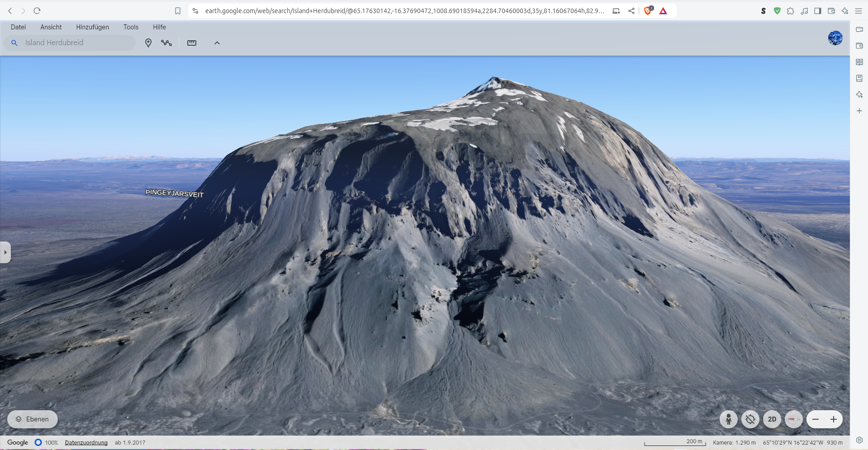This screenshot has height=450, width=868.
Task: Click the coordinates 65°10'29"N 16°22'42"W
Action: coord(793,443)
